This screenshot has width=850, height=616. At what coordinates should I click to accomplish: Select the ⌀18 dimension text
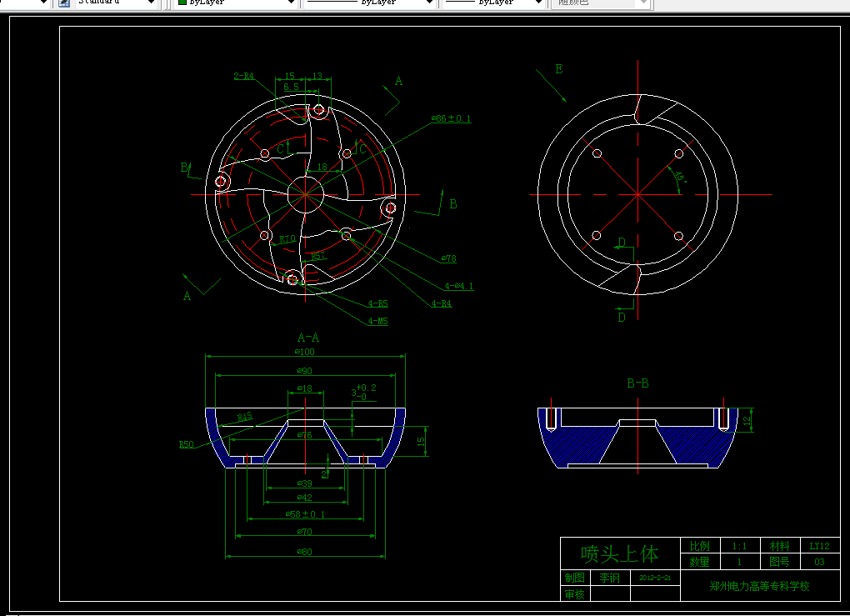click(x=305, y=388)
